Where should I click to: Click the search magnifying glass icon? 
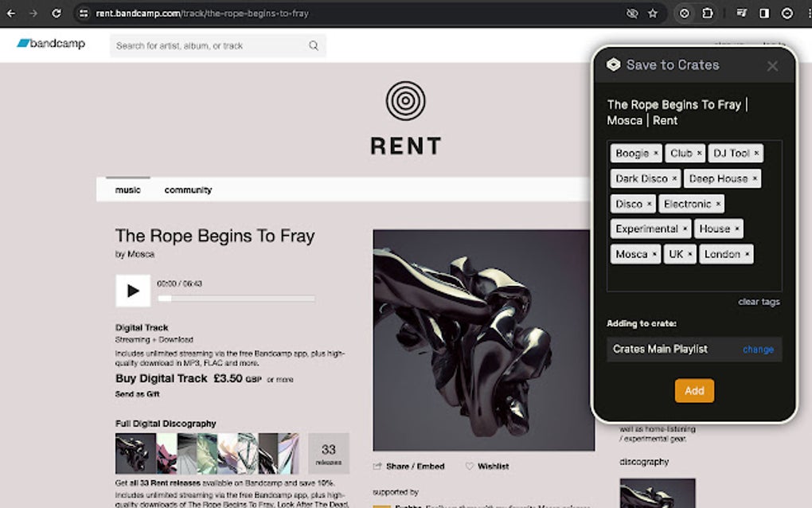point(313,45)
